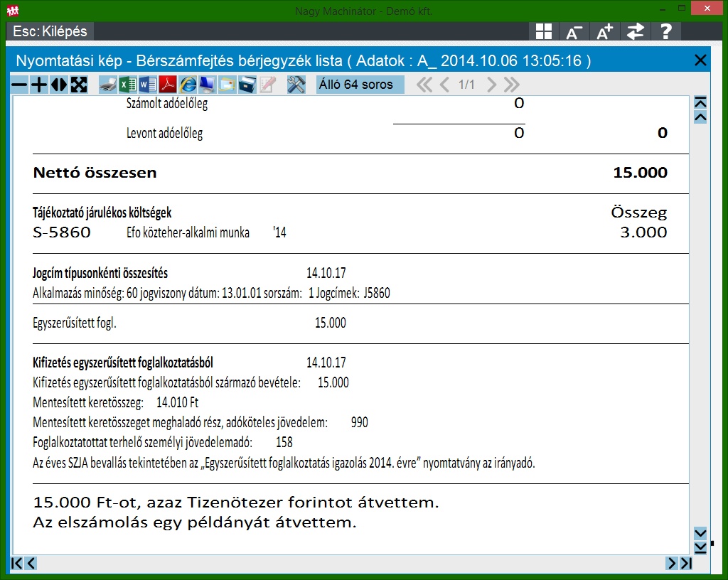Click the 3.000 amount
This screenshot has height=580, width=728.
pos(643,232)
